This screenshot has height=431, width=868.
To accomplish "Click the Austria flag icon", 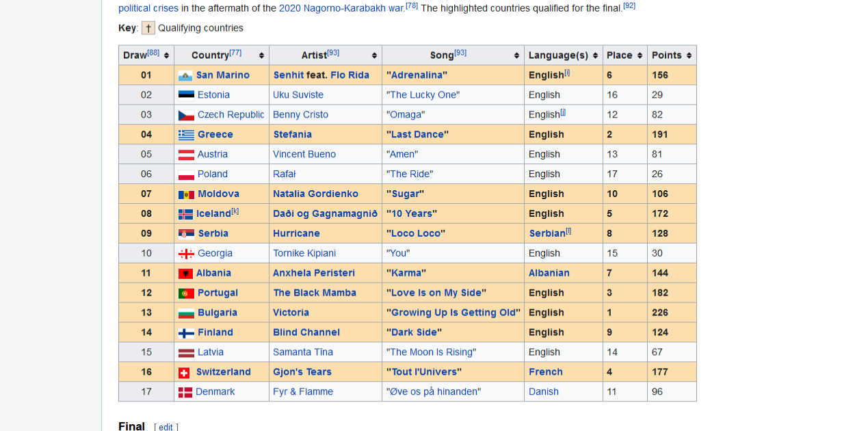I will coord(186,155).
